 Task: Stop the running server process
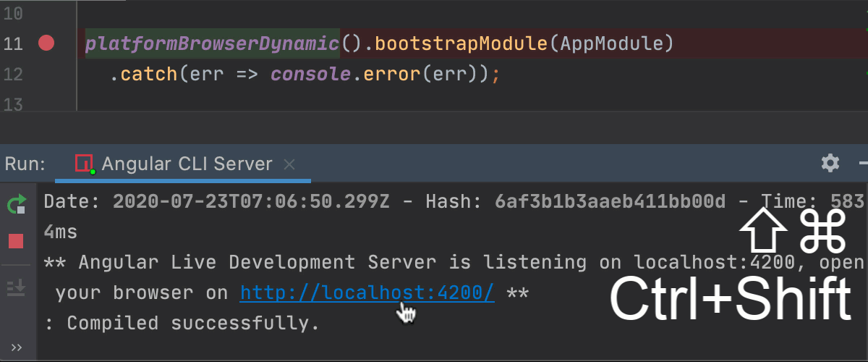tap(16, 241)
